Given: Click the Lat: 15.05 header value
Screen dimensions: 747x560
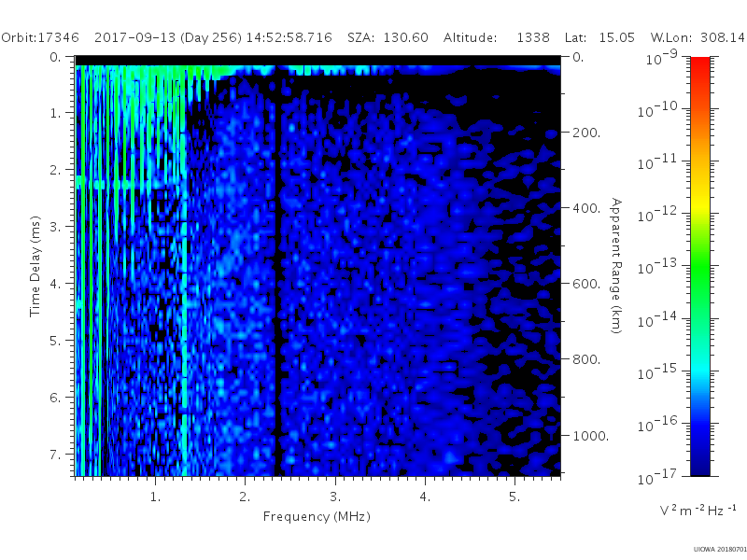Looking at the screenshot, I should 599,37.
